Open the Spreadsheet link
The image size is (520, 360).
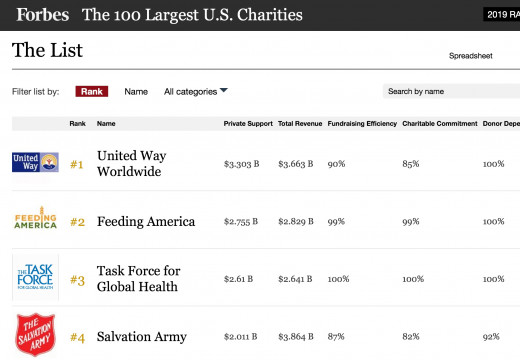point(471,56)
